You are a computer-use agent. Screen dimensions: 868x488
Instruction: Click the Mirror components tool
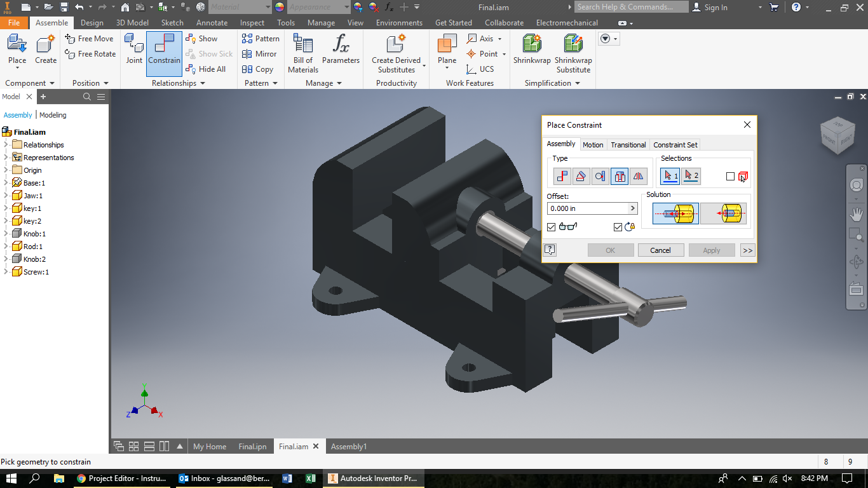[x=259, y=54]
